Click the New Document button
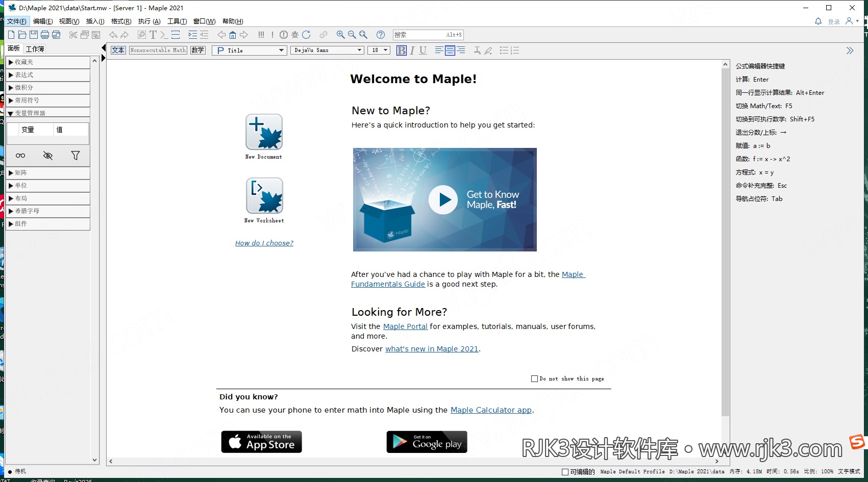This screenshot has height=482, width=868. (264, 132)
